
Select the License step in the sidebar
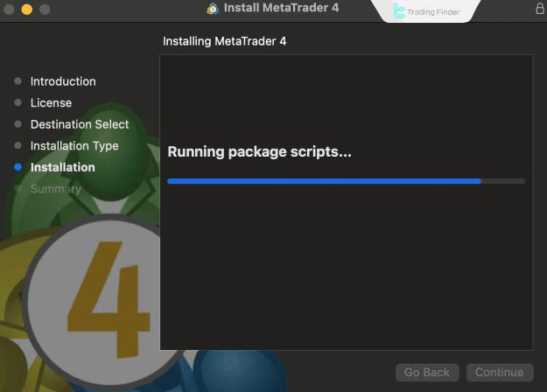click(51, 103)
